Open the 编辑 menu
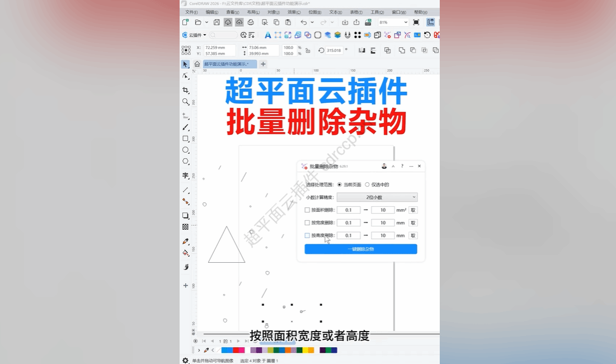 (x=211, y=12)
